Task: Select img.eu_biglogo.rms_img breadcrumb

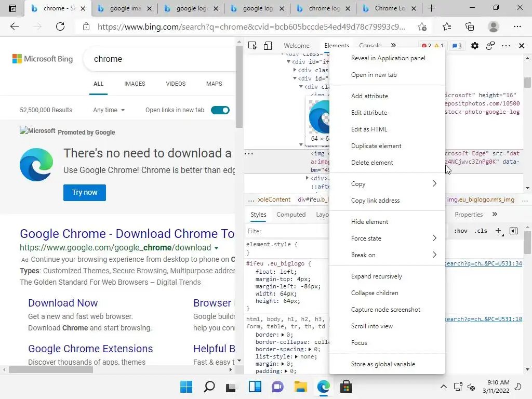Action: (x=481, y=199)
